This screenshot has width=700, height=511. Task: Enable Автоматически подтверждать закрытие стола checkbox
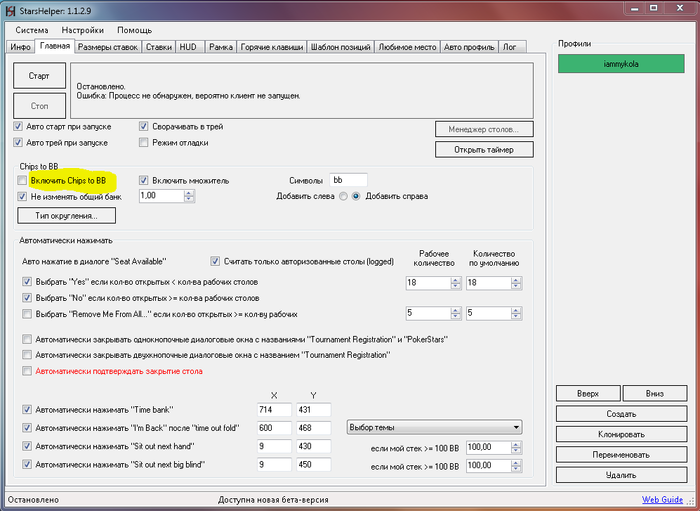click(x=27, y=371)
